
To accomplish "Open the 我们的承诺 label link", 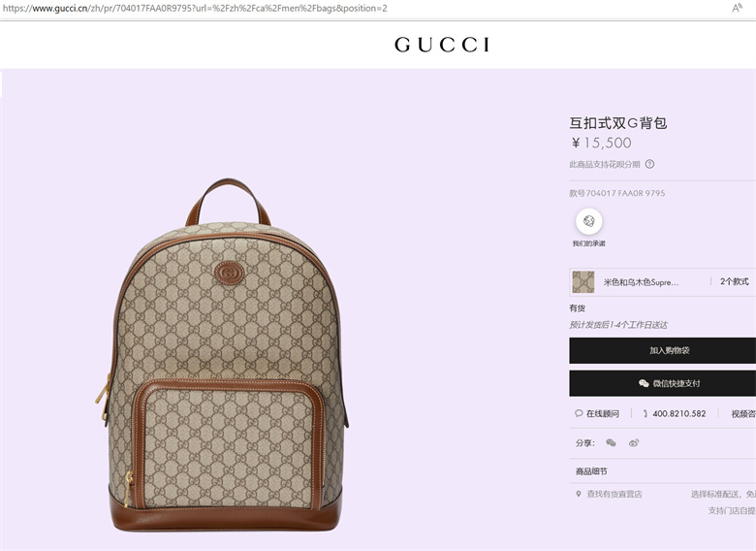I will point(588,243).
